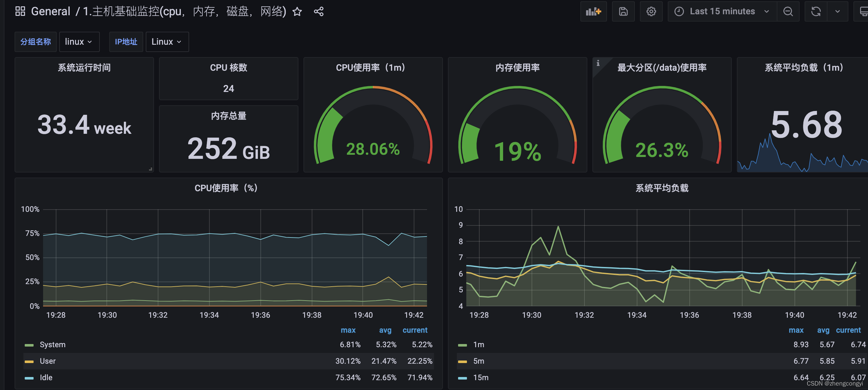Click the zoom out time range icon
The height and width of the screenshot is (390, 868).
click(788, 11)
